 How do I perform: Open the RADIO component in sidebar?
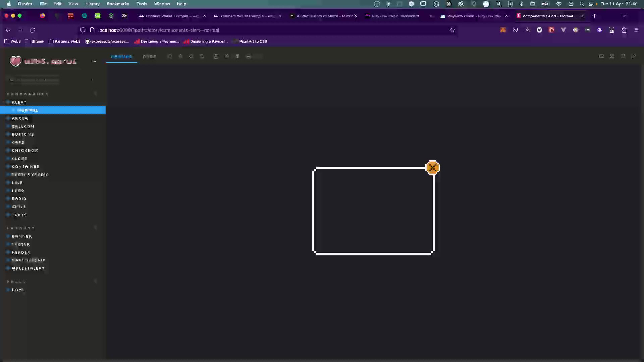(19, 199)
